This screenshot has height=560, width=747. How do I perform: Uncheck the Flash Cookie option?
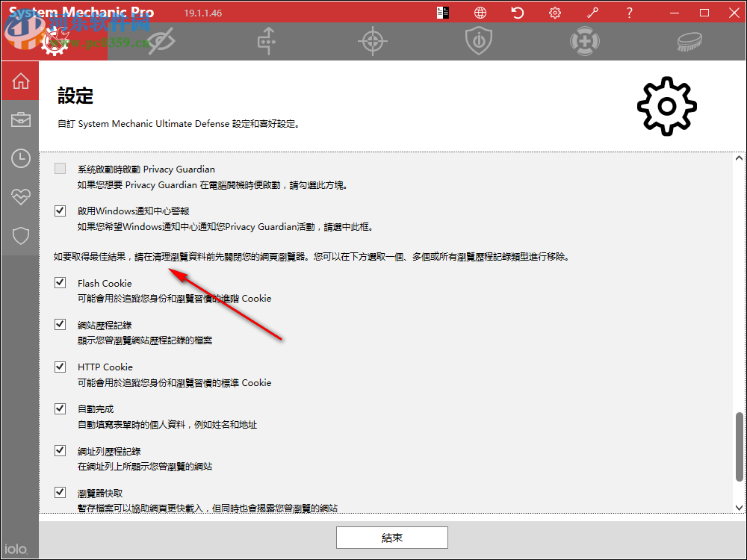tap(60, 282)
